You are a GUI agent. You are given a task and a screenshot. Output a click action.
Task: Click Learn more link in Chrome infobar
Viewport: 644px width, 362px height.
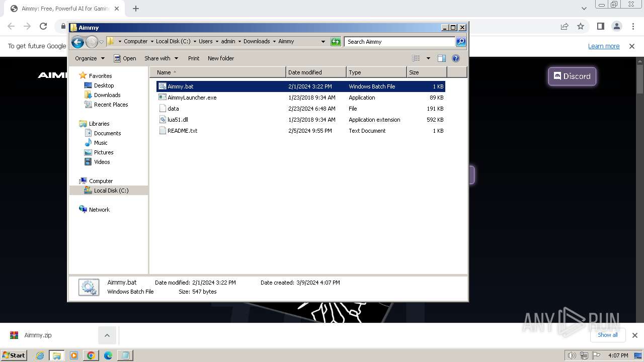coord(604,46)
